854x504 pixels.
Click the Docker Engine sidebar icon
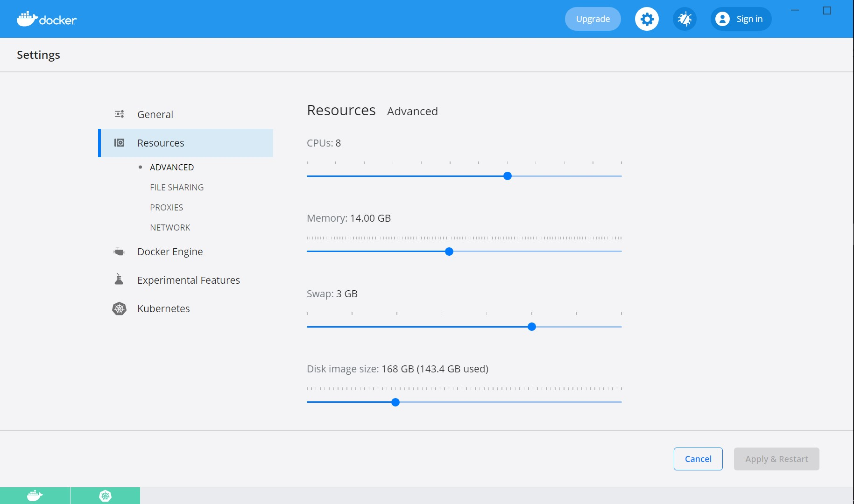119,252
